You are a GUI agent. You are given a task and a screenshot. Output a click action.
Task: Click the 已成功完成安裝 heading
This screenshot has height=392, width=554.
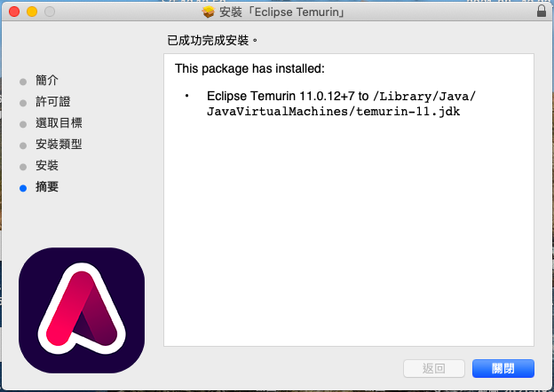click(x=212, y=41)
